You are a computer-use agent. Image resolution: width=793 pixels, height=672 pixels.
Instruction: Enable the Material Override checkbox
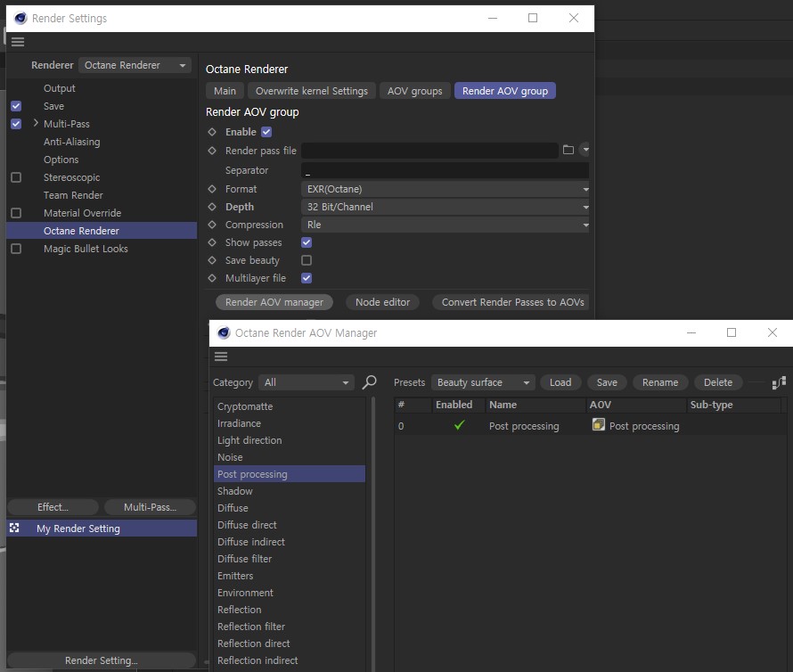[x=16, y=213]
